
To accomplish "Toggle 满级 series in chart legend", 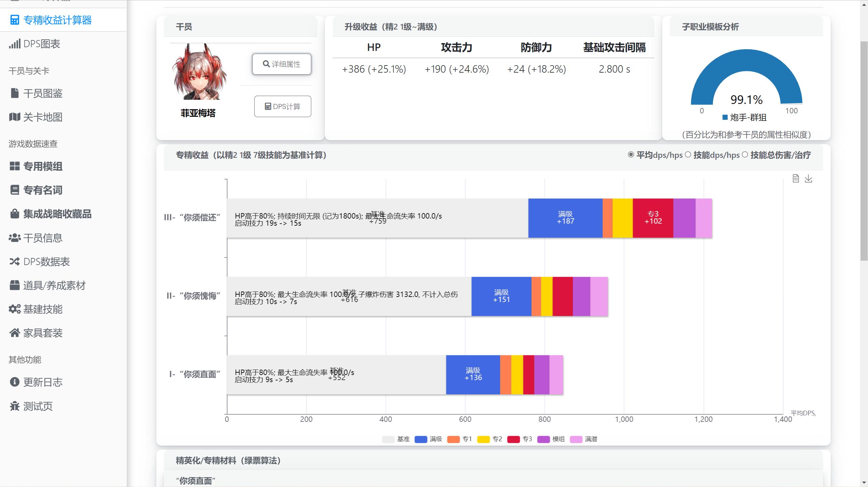I will 428,439.
